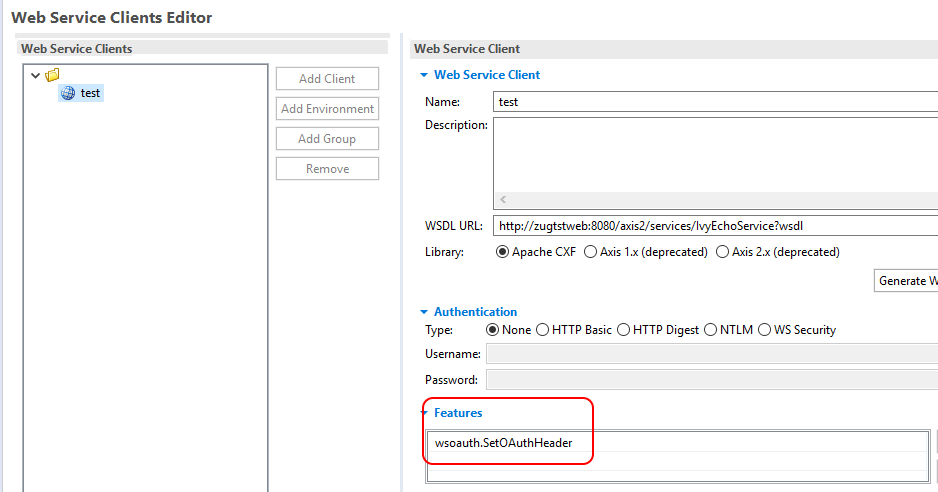
Task: Select the test web service client
Action: [x=90, y=93]
